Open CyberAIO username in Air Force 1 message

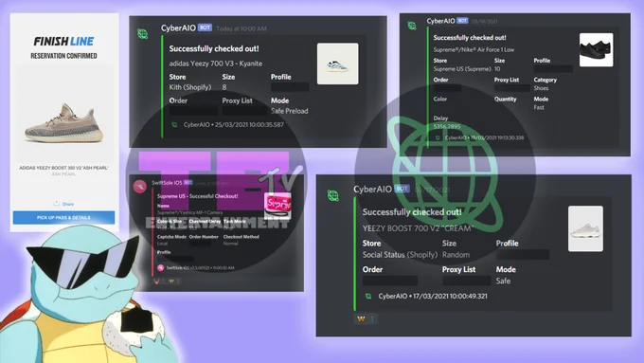click(x=440, y=21)
